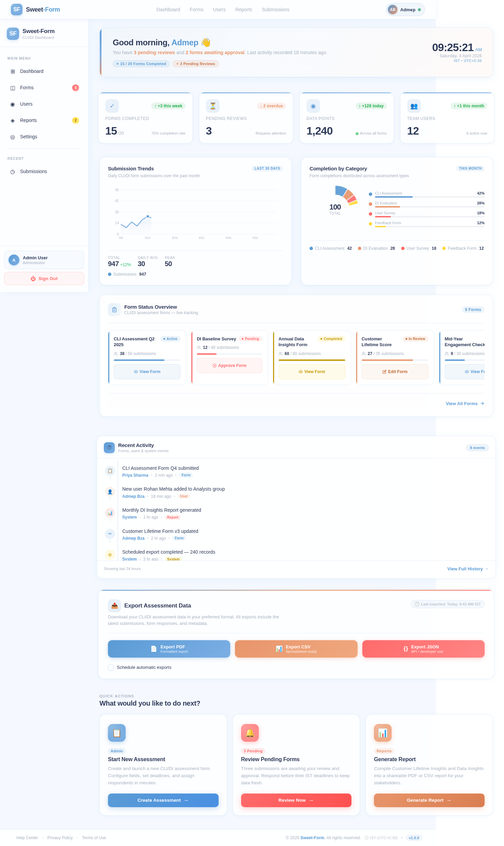Click the Pending Reviews hourglass icon
Image resolution: width=504 pixels, height=846 pixels.
tap(213, 106)
